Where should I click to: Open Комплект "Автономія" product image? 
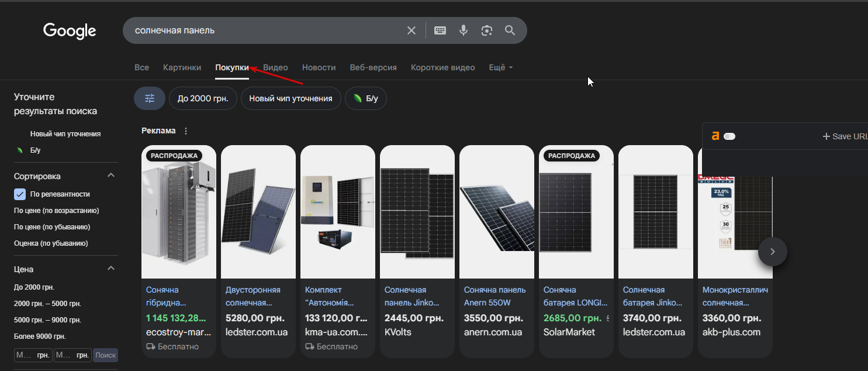click(338, 212)
